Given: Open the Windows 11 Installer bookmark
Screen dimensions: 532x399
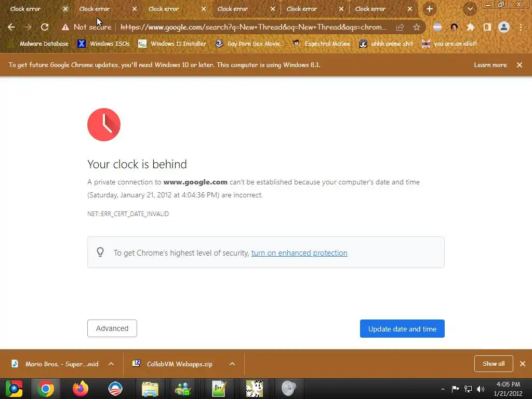Looking at the screenshot, I should tap(172, 44).
